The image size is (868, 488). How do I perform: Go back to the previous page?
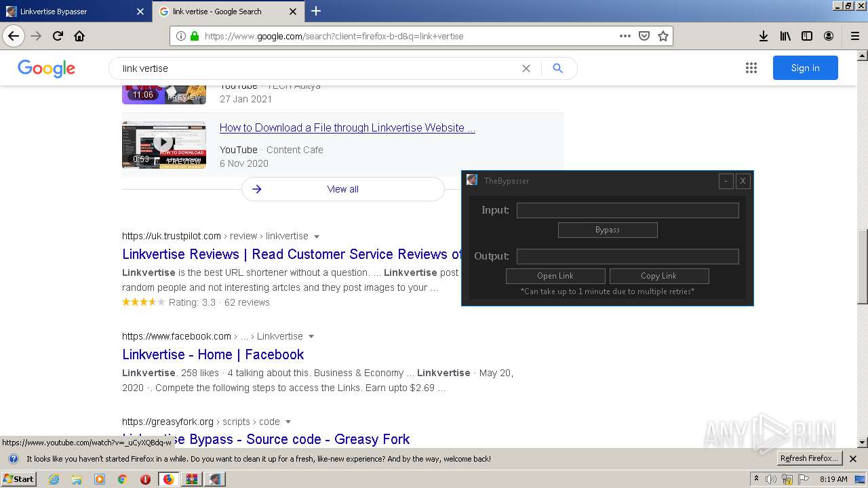tap(14, 36)
